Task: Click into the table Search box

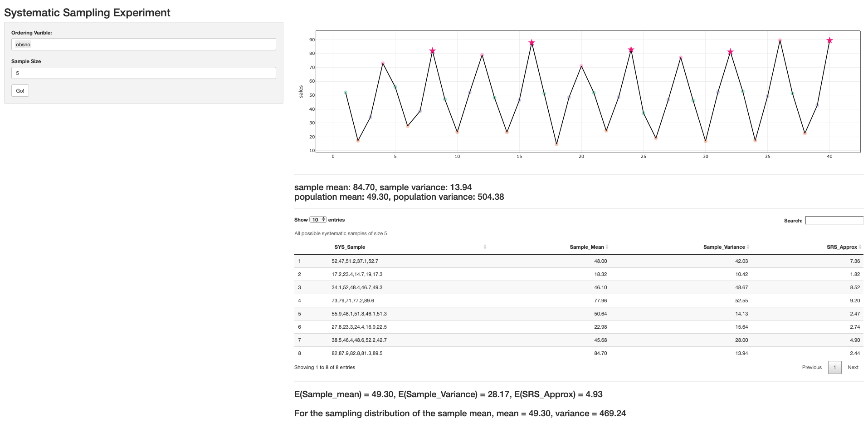Action: [x=834, y=221]
